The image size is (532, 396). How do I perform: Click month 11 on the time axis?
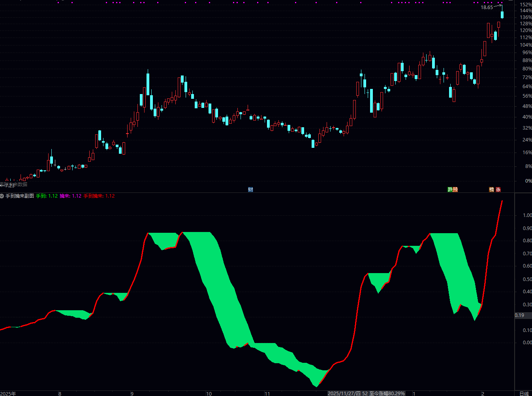tap(267, 394)
